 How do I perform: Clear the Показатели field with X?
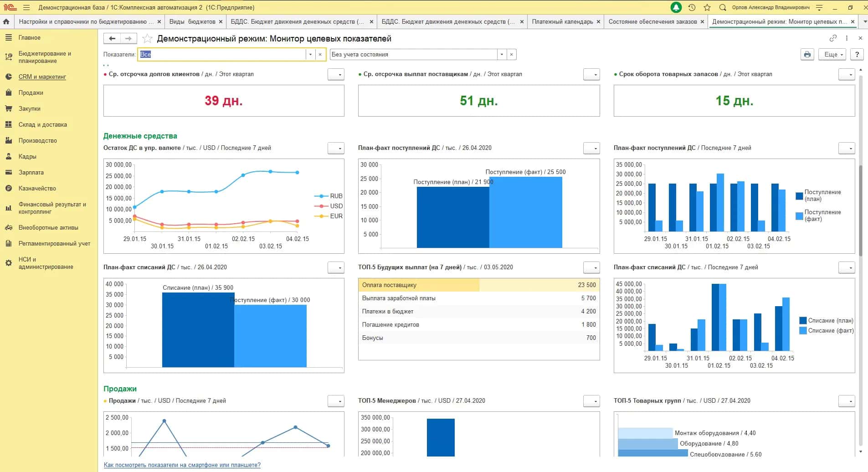(320, 54)
